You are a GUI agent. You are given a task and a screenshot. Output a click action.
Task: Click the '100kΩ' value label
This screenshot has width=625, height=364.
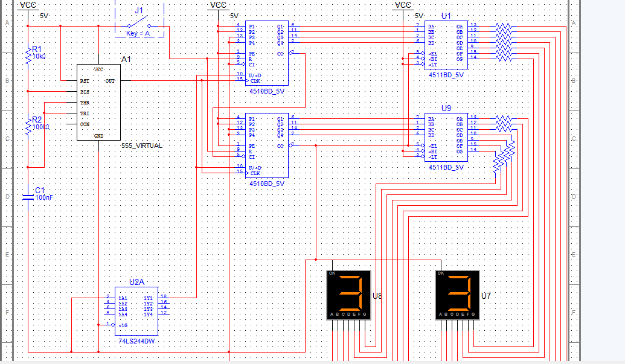40,127
